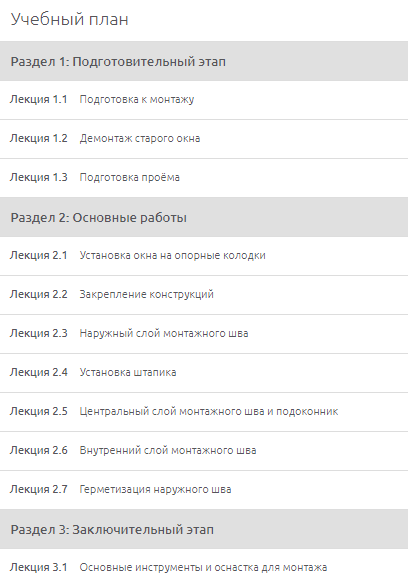
Task: Expand section Раздел 3: Заключительный этап
Action: pyautogui.click(x=204, y=529)
